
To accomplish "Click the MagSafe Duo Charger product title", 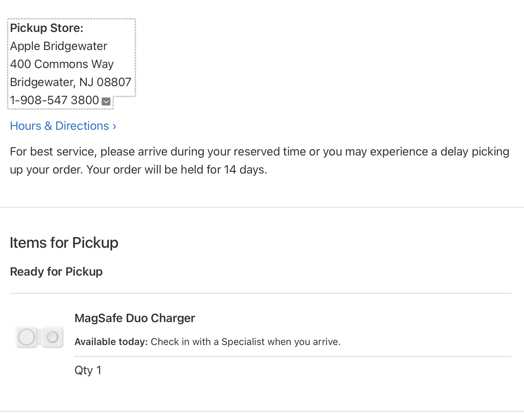I will click(135, 318).
